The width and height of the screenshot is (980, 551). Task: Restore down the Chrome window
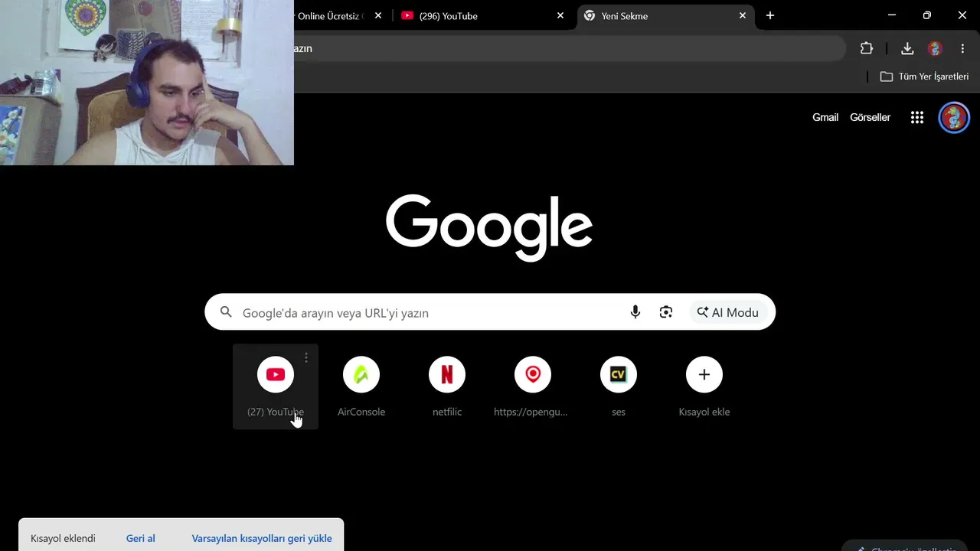coord(927,15)
